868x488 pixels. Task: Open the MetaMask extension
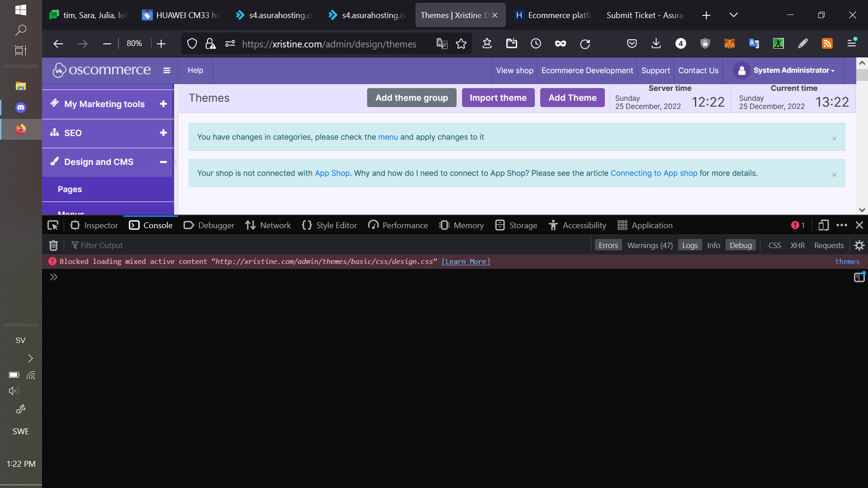coord(729,43)
